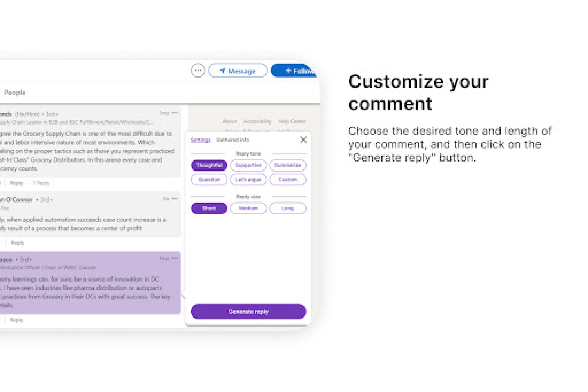Pick the Summarize reply tone

(x=288, y=165)
